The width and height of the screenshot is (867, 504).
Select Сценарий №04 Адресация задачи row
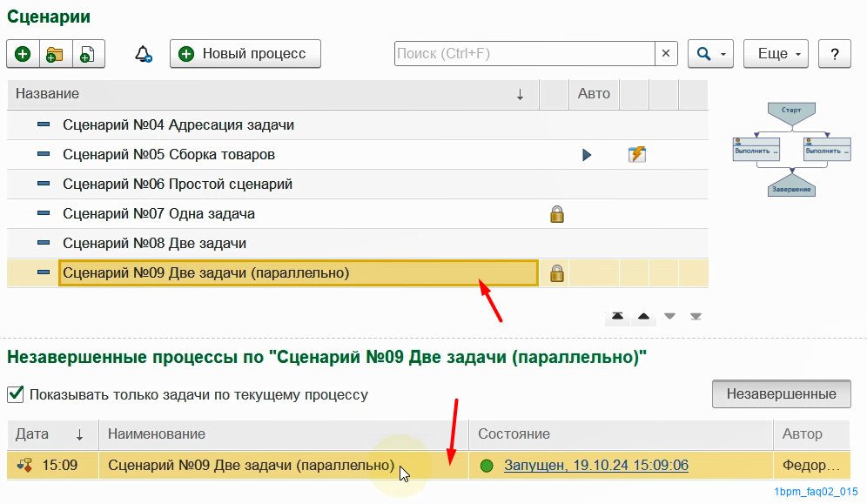click(178, 125)
